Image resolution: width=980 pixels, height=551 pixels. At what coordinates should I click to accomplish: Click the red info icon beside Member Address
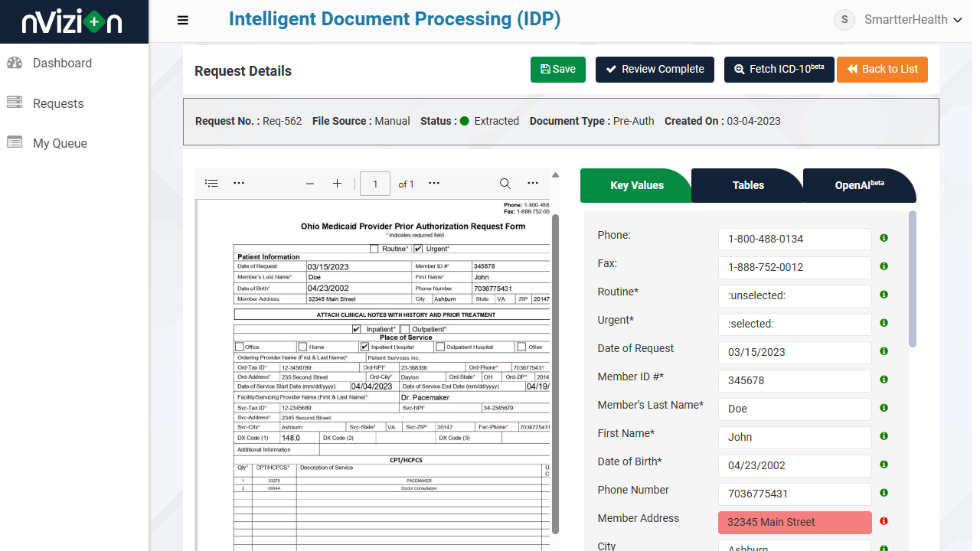click(884, 521)
